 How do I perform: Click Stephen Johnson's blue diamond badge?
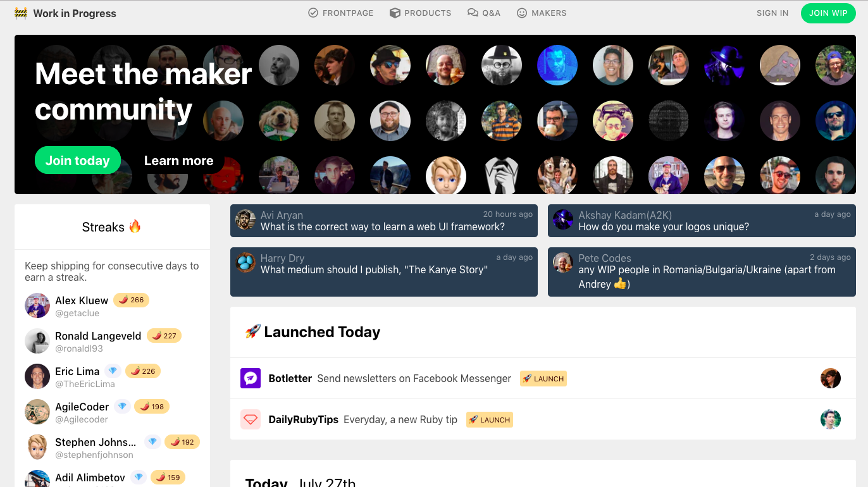pos(152,442)
